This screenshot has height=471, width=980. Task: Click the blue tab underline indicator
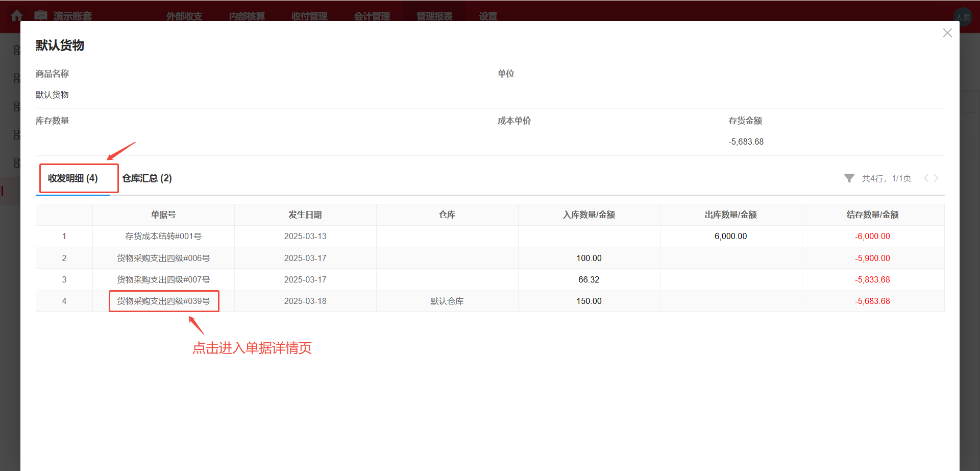point(73,194)
